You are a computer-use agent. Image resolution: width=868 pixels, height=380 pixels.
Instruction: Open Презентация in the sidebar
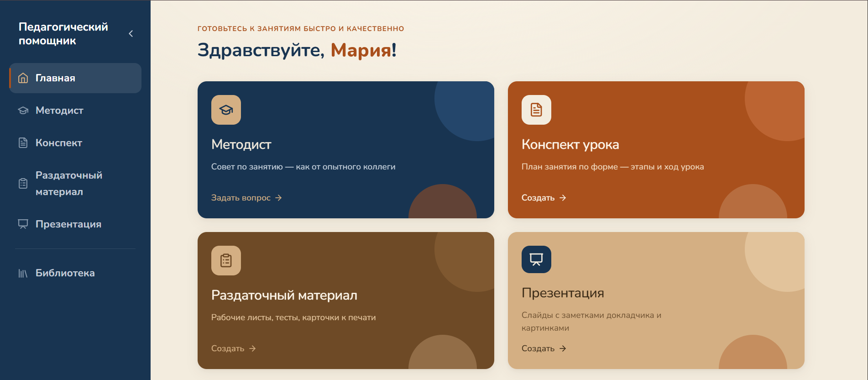pos(75,224)
